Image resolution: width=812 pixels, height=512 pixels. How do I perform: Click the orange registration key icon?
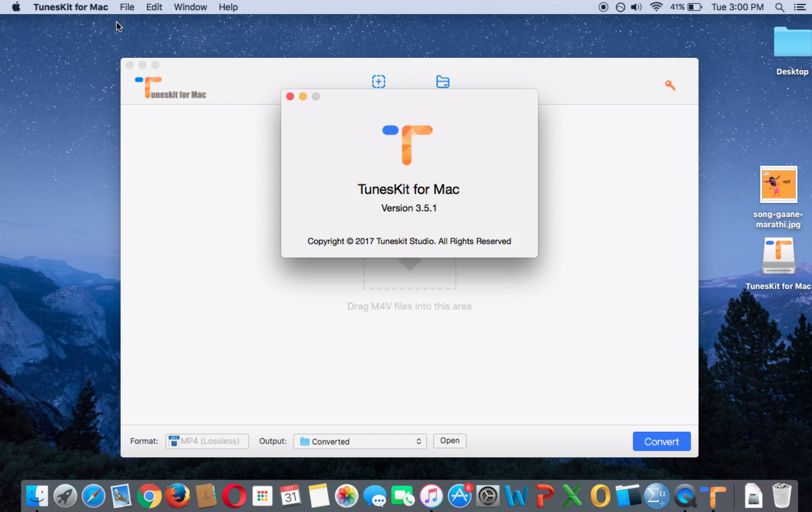pyautogui.click(x=670, y=85)
